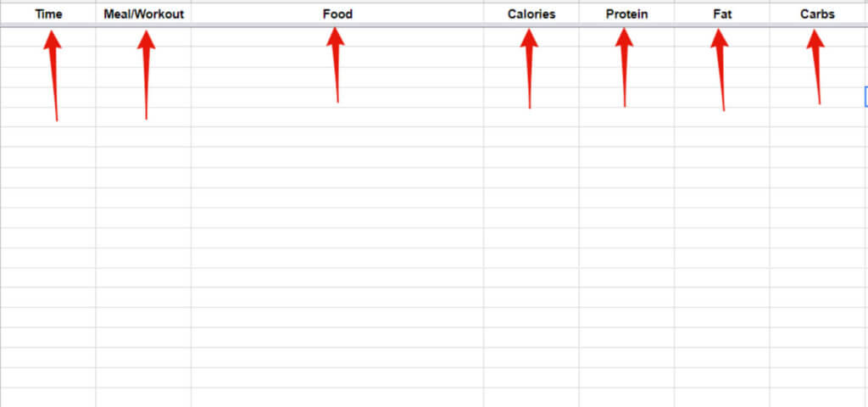The image size is (868, 407).
Task: Select the Food header cell
Action: [x=337, y=14]
